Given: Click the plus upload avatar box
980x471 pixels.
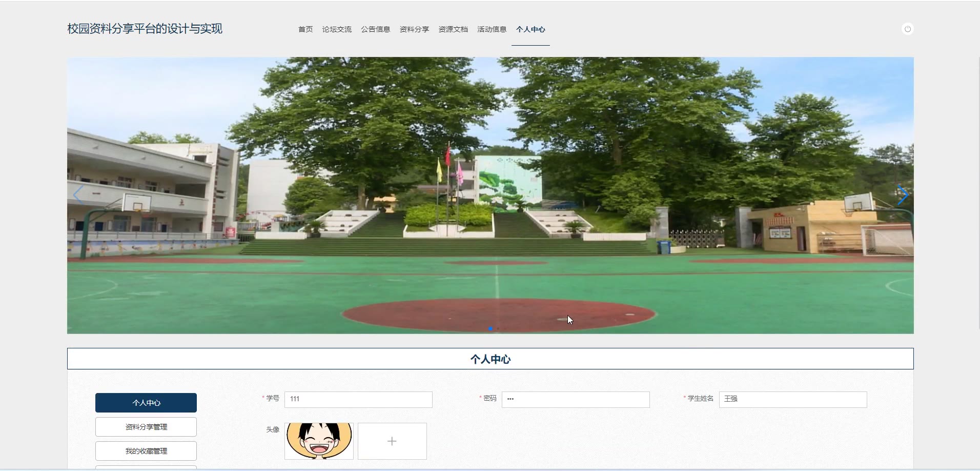Looking at the screenshot, I should (x=392, y=441).
